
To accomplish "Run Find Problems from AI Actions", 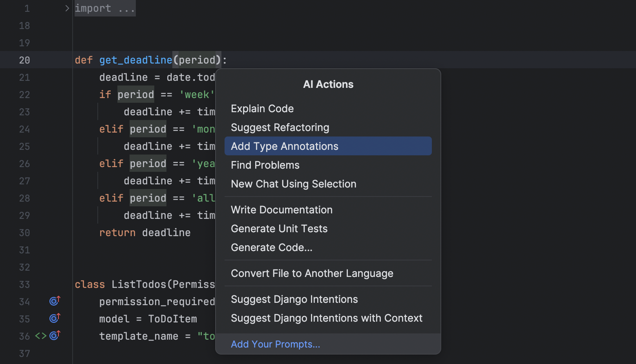I will click(265, 165).
